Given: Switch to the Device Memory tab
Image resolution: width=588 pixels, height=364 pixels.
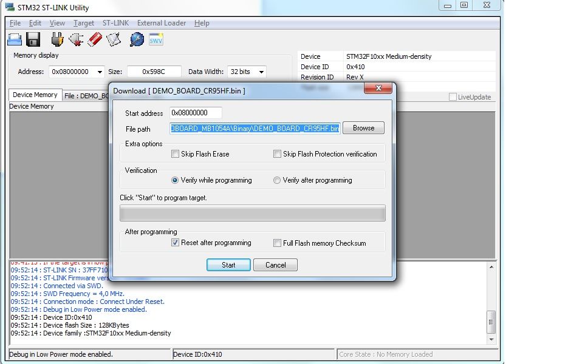Looking at the screenshot, I should point(35,95).
